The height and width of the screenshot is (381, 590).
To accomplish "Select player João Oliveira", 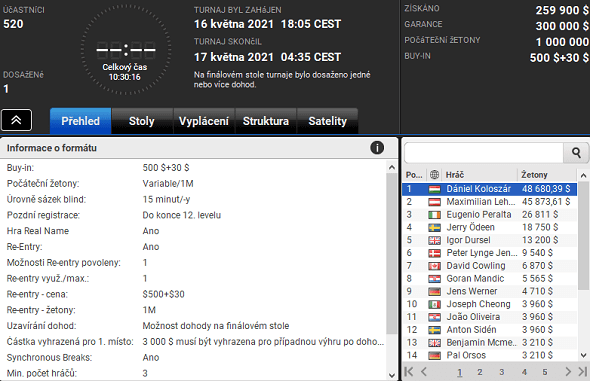I will tap(489, 317).
